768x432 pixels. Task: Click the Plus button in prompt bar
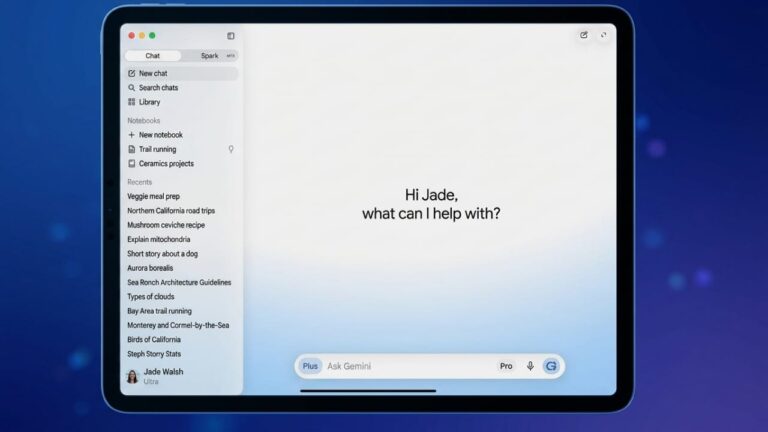[310, 366]
